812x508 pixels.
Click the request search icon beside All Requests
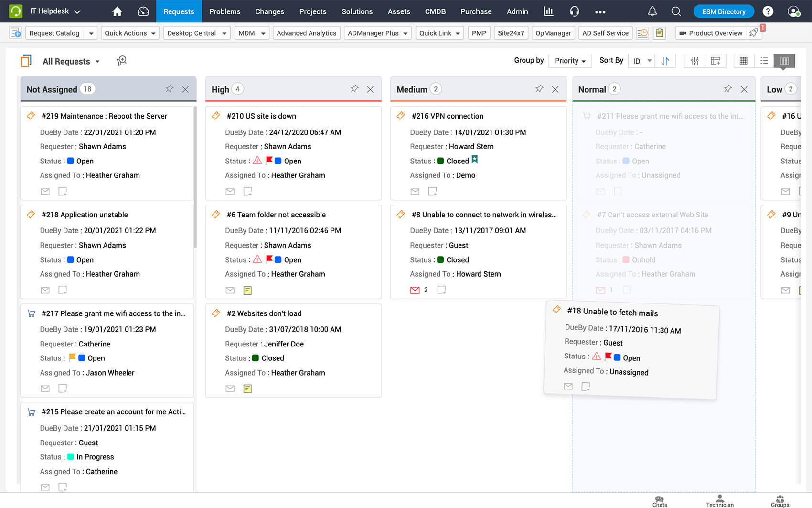(121, 61)
